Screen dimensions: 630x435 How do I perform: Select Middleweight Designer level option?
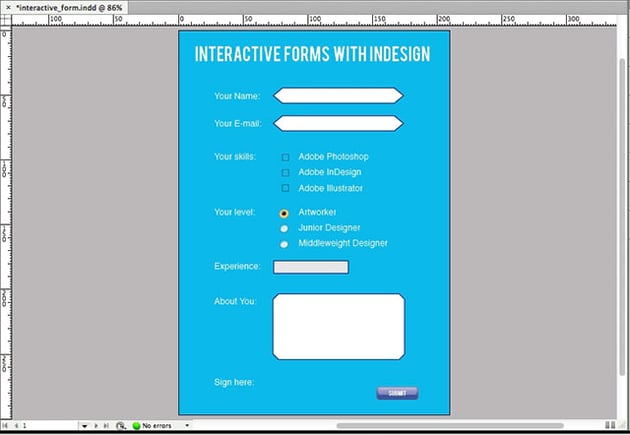284,244
